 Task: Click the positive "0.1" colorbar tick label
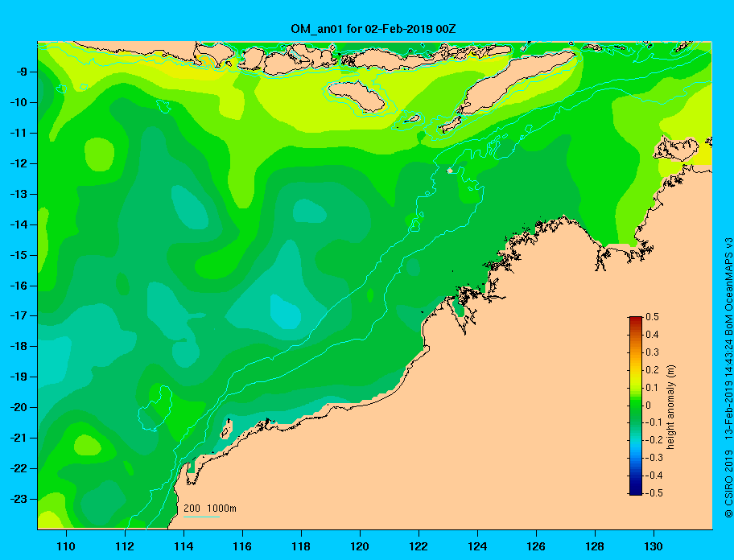pyautogui.click(x=652, y=388)
